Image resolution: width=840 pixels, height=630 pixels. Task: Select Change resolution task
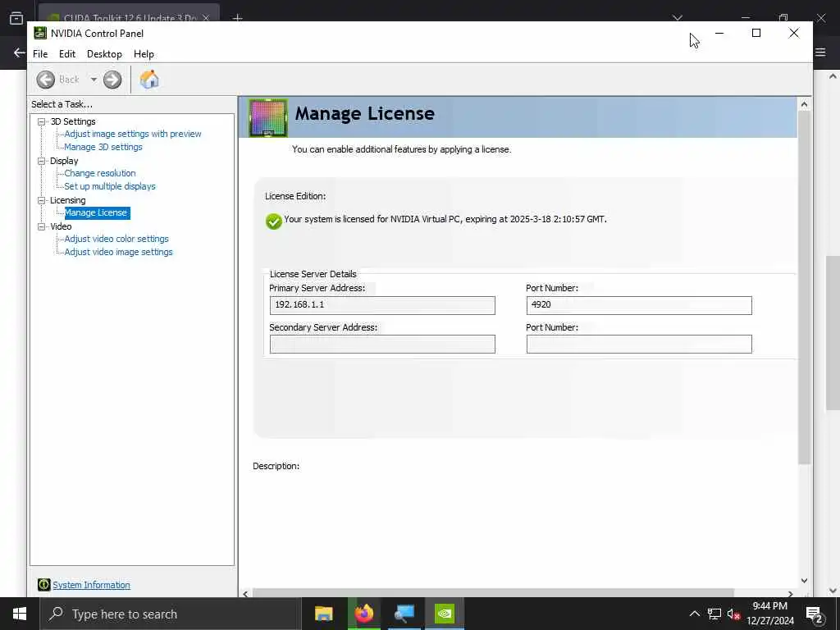pyautogui.click(x=100, y=173)
